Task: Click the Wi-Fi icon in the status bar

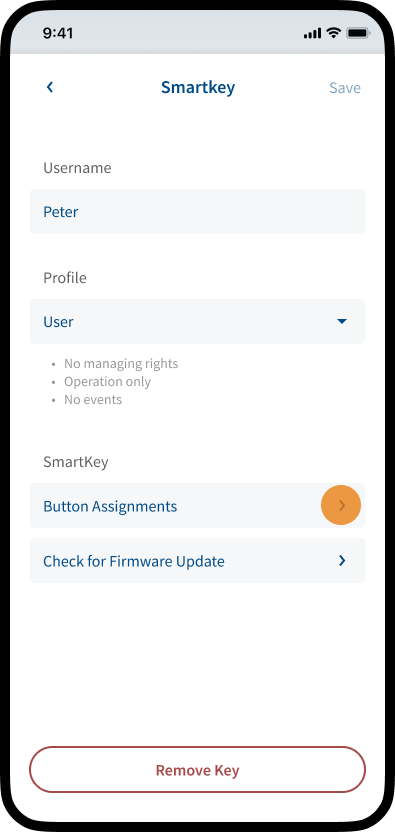Action: [333, 33]
